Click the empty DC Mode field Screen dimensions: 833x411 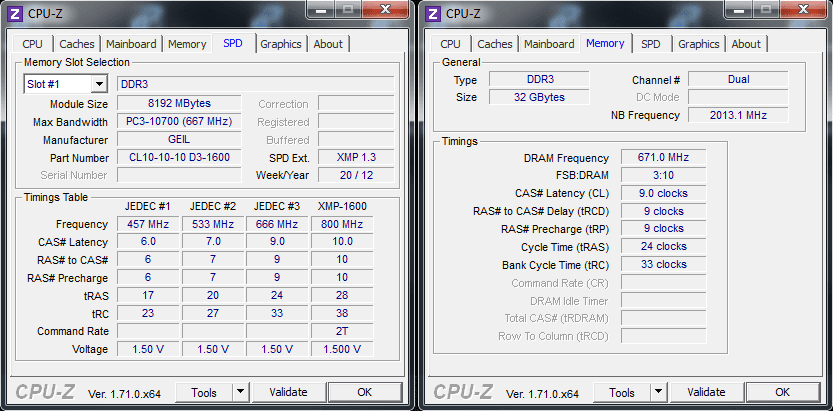click(738, 97)
